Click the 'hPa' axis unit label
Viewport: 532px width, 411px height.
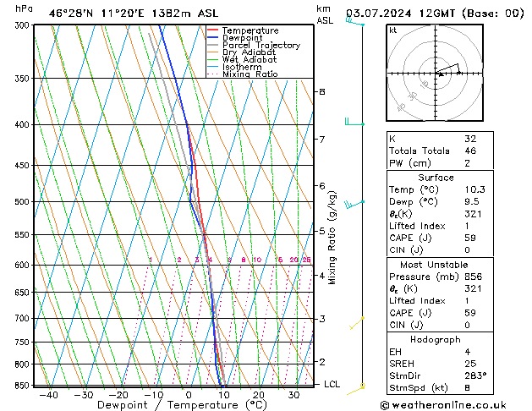(24, 8)
